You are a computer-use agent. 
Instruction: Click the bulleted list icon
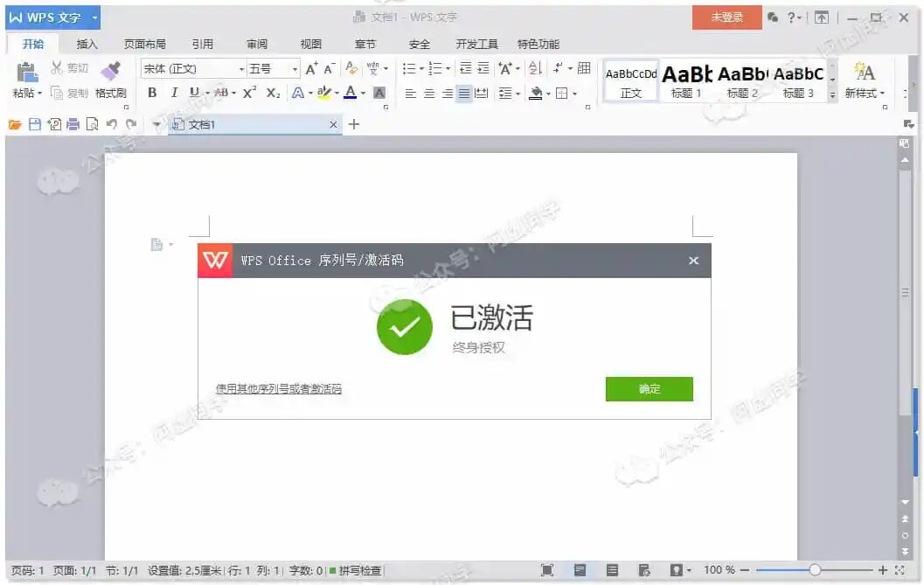coord(409,69)
